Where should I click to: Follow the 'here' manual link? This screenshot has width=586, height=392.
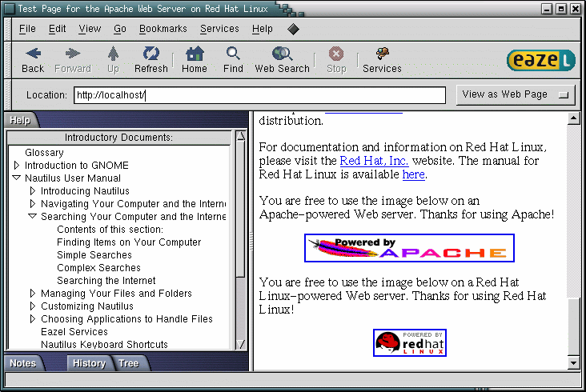[x=413, y=174]
